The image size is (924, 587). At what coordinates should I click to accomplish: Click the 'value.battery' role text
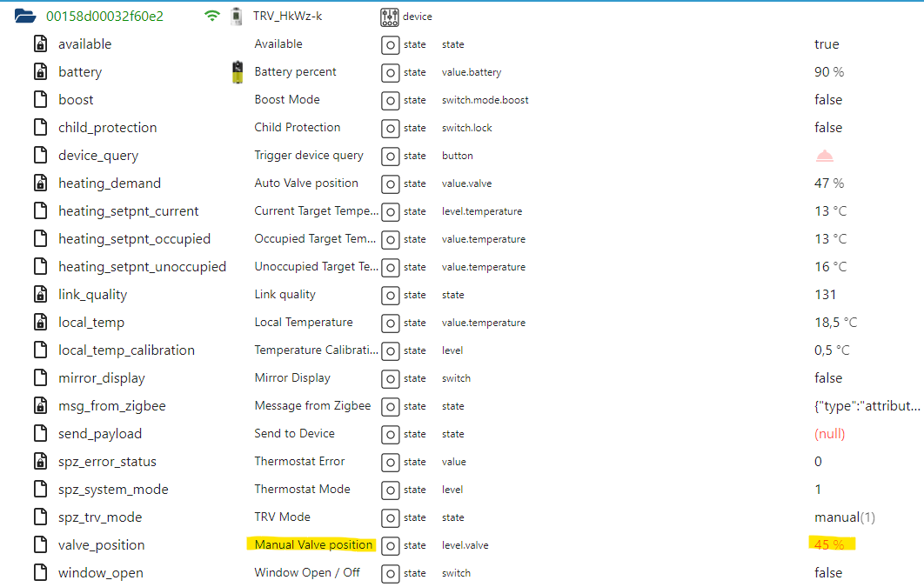472,72
